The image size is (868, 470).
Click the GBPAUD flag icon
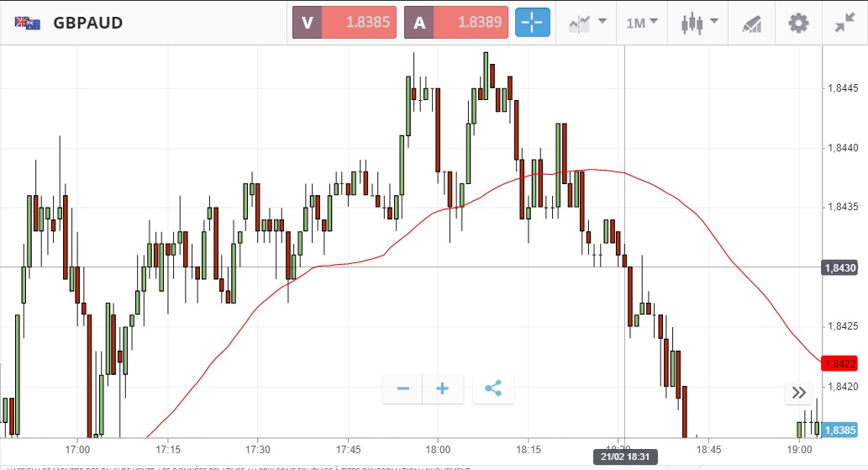click(28, 23)
